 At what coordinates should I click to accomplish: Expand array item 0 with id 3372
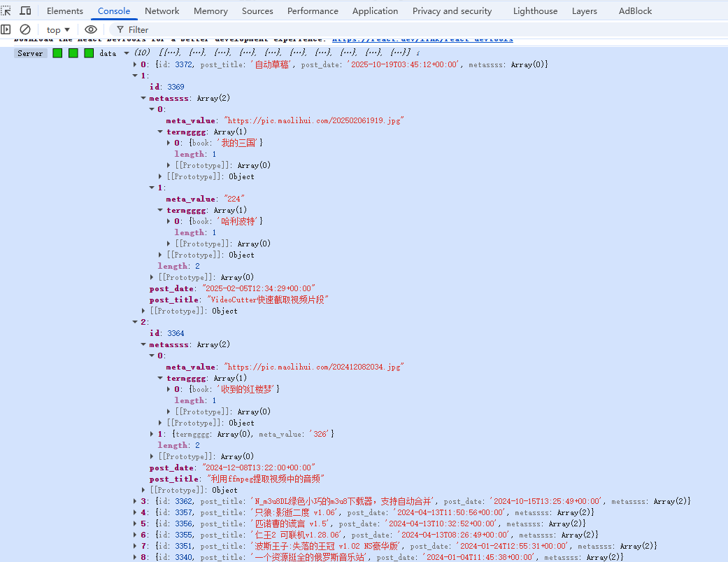[x=135, y=64]
